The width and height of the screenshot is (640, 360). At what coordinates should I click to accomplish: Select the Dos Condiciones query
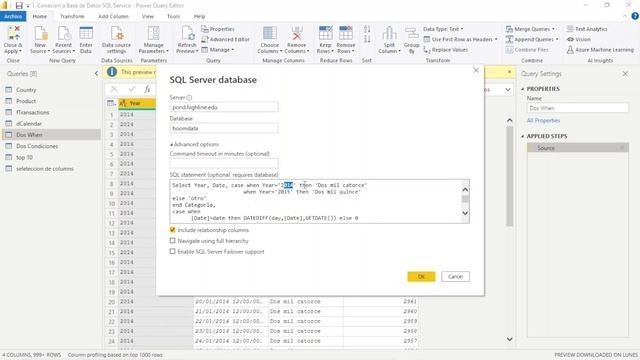[51, 146]
